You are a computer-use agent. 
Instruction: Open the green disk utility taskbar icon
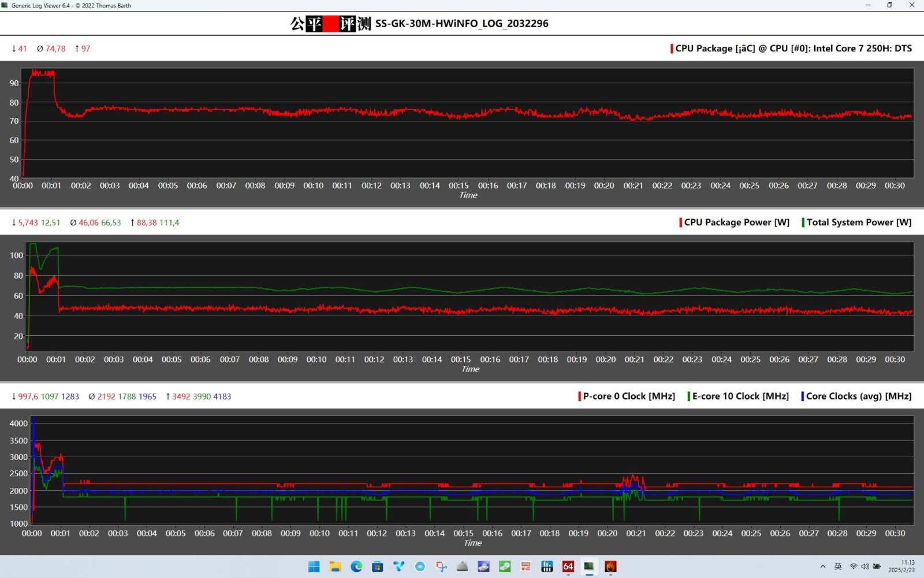[x=505, y=566]
